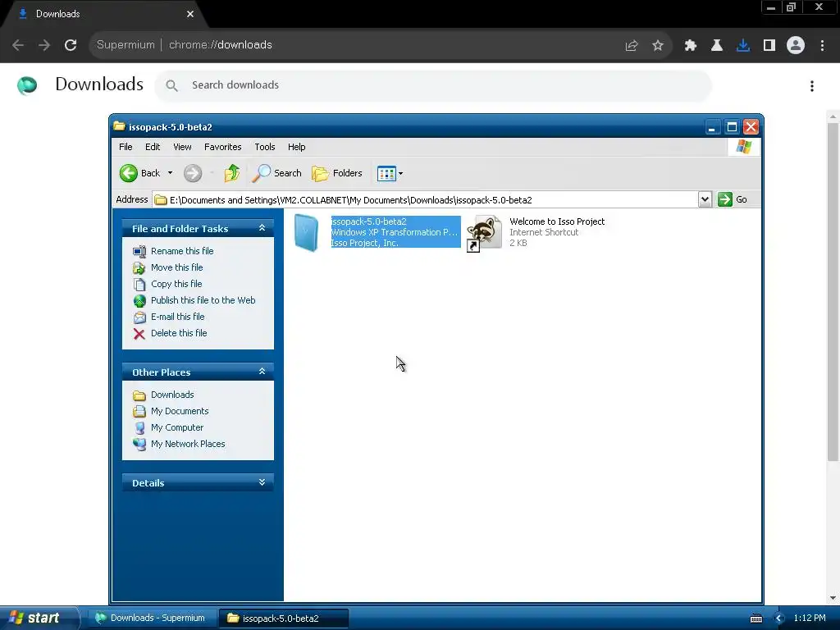
Task: Click the green Go button
Action: coord(733,199)
